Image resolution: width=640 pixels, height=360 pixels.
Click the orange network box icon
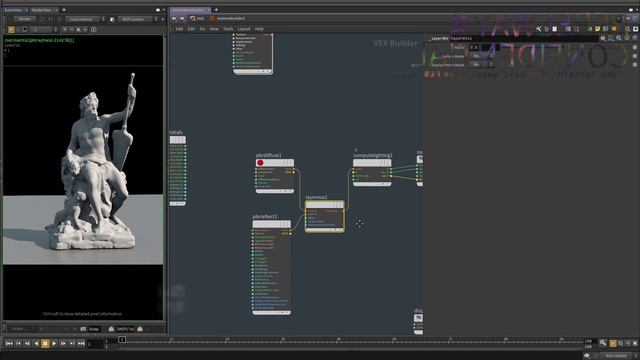click(x=614, y=29)
